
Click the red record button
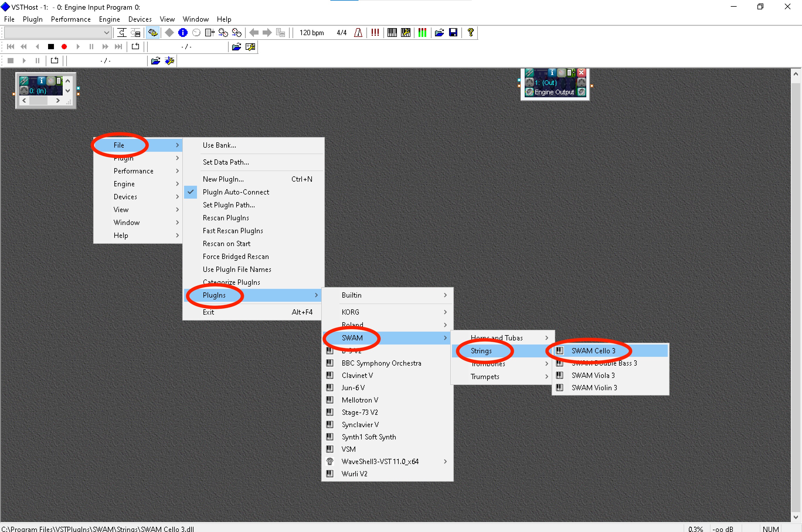pos(64,47)
